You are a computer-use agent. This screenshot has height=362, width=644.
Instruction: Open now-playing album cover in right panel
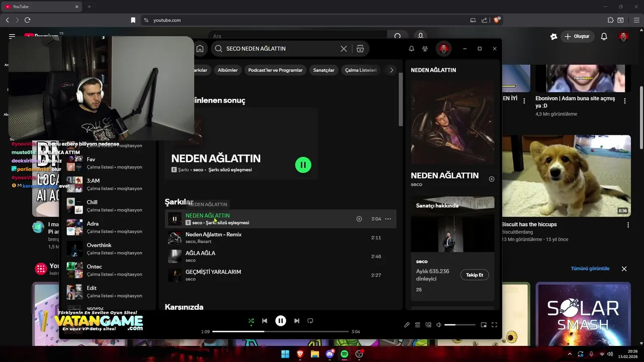click(452, 123)
